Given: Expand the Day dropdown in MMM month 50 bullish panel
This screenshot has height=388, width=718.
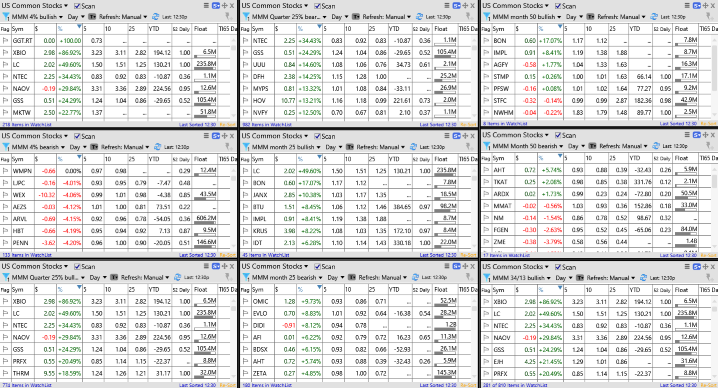Looking at the screenshot, I should click(574, 16).
